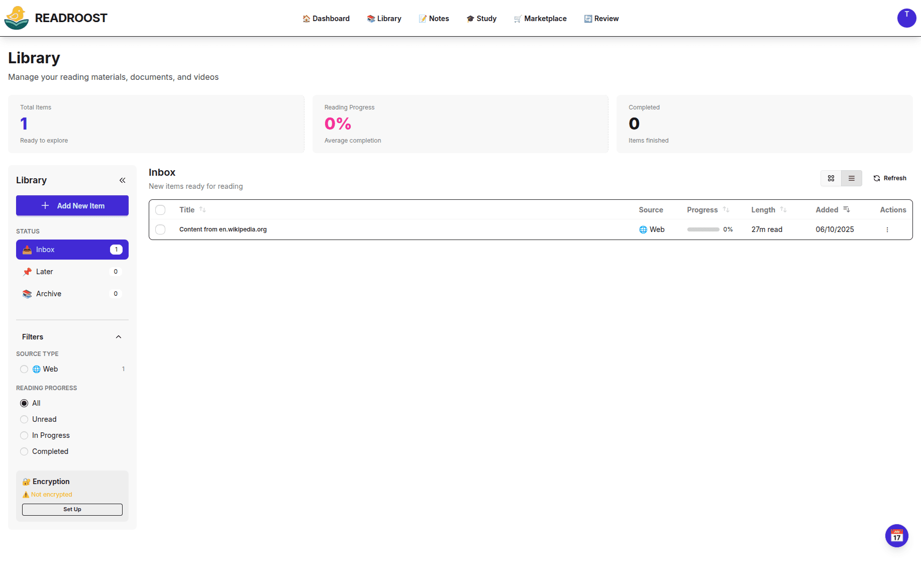Set up encryption for your library
This screenshot has width=921, height=588.
(x=72, y=509)
